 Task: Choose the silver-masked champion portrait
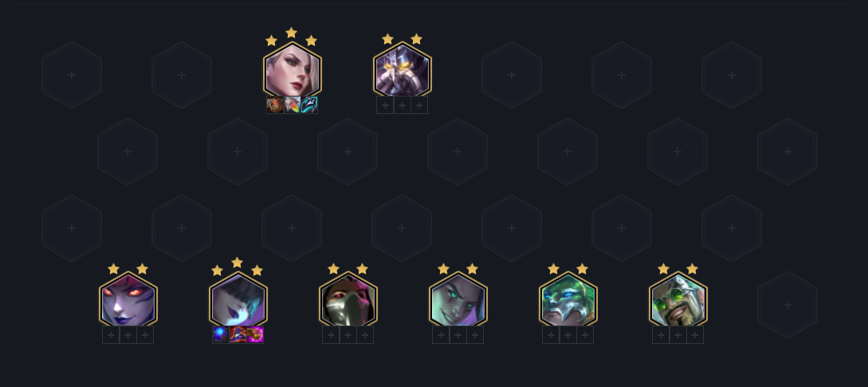(x=348, y=300)
